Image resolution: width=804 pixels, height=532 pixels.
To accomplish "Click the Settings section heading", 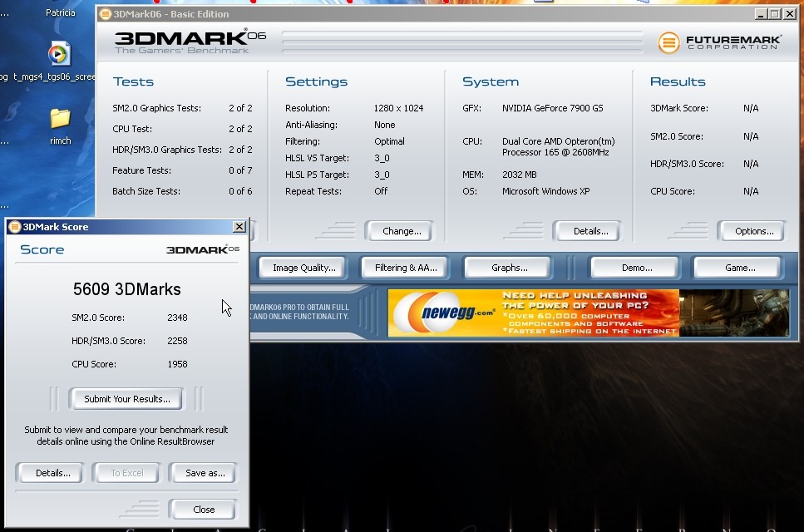I will pyautogui.click(x=316, y=81).
